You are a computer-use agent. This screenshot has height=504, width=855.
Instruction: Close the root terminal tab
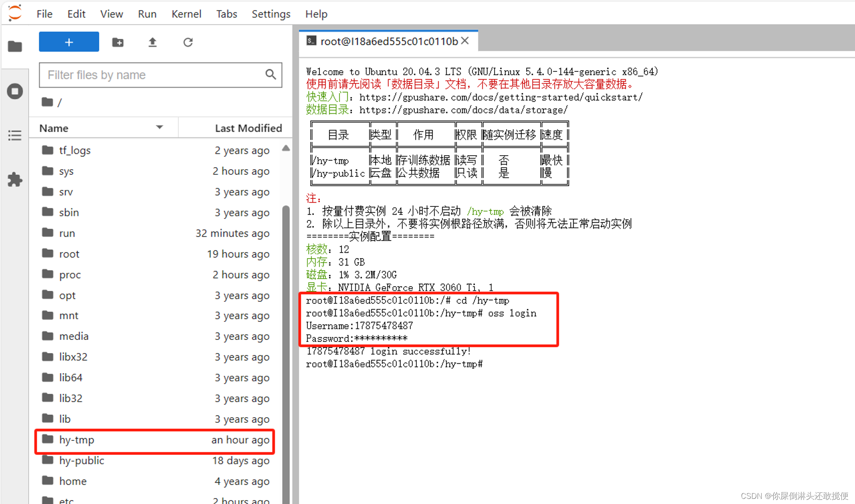465,41
